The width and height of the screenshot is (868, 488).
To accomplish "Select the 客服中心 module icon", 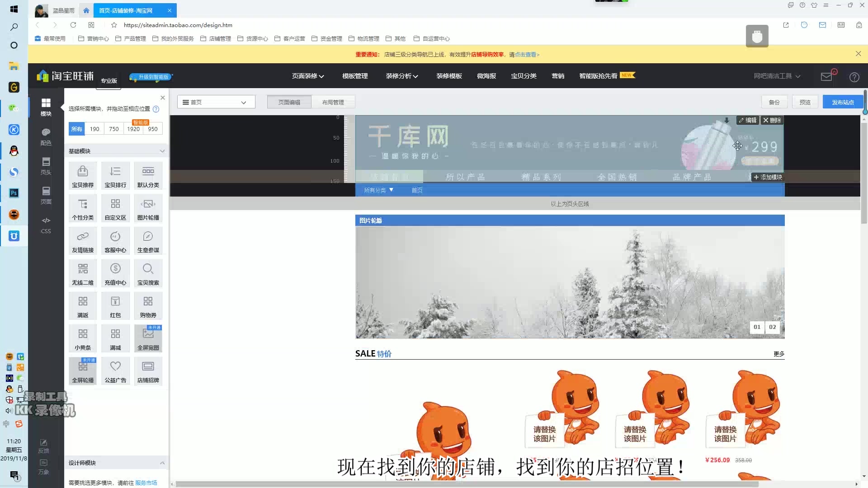I will point(115,240).
